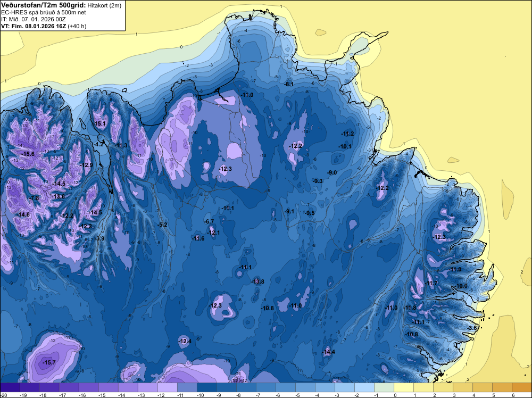Click the -8.1 temperature value
Viewport: 532px width, 398px height.
288,84
